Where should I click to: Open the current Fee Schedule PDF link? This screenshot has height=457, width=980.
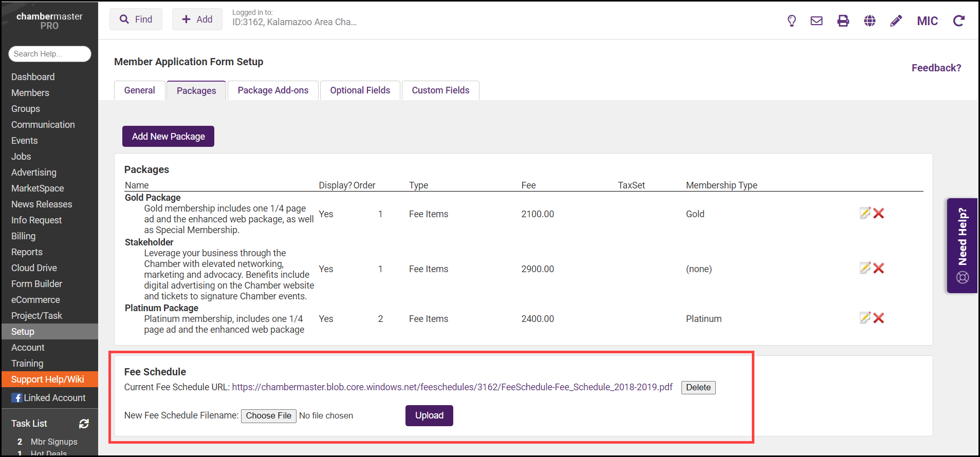(x=452, y=387)
